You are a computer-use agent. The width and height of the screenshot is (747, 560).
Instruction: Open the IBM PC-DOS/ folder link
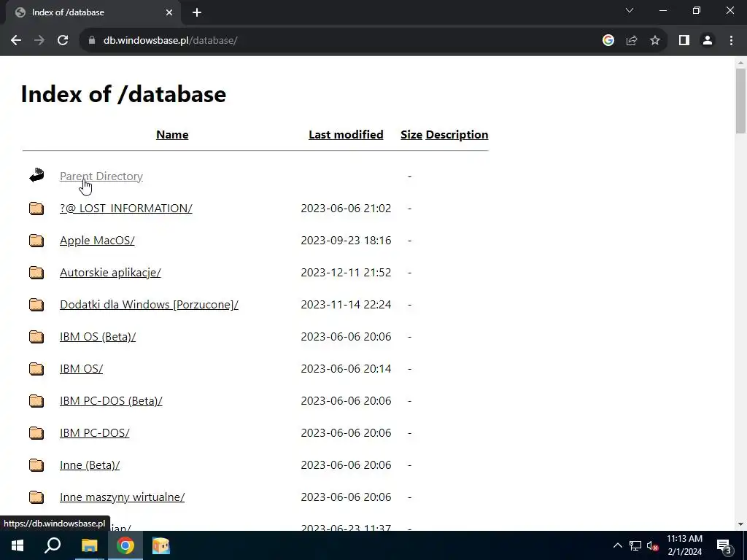pos(94,433)
